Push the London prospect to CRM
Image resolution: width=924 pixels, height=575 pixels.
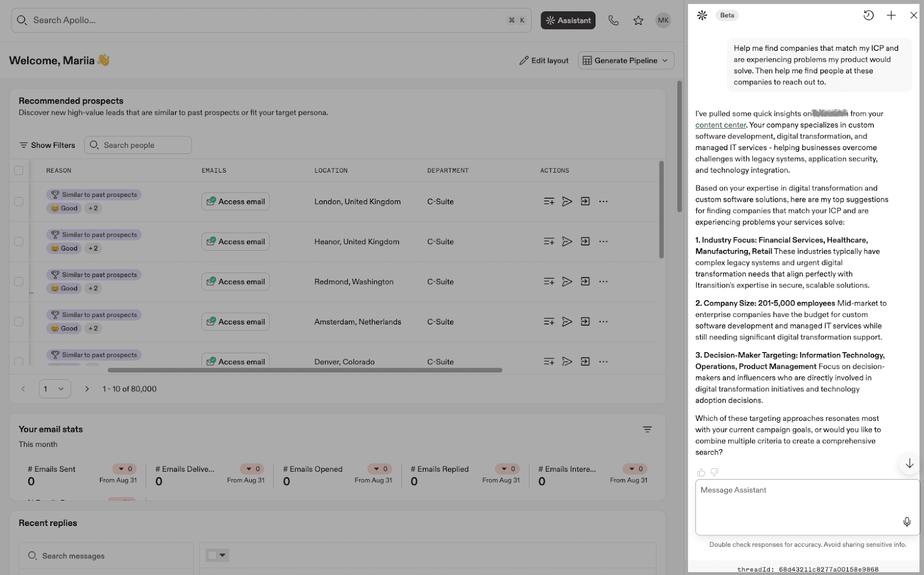click(x=585, y=201)
